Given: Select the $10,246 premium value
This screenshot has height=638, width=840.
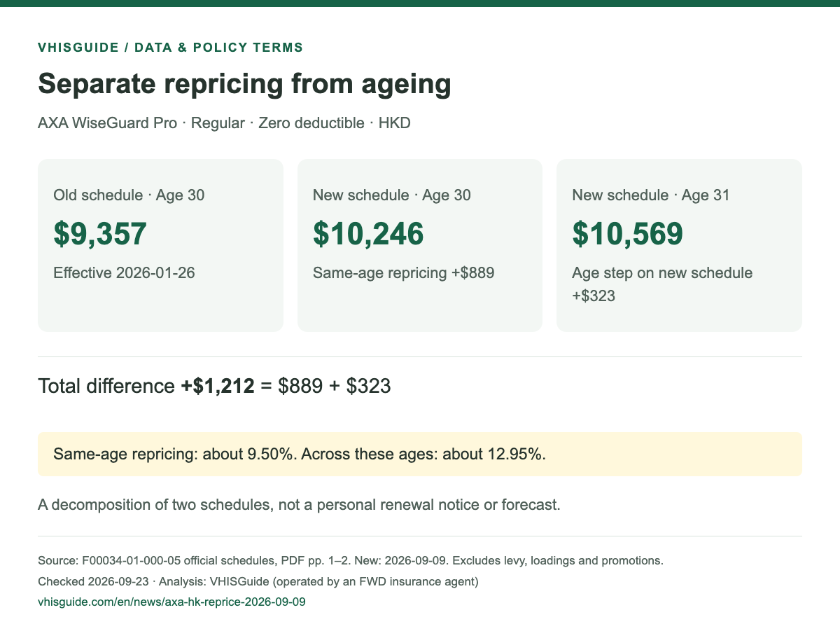Looking at the screenshot, I should (x=368, y=234).
